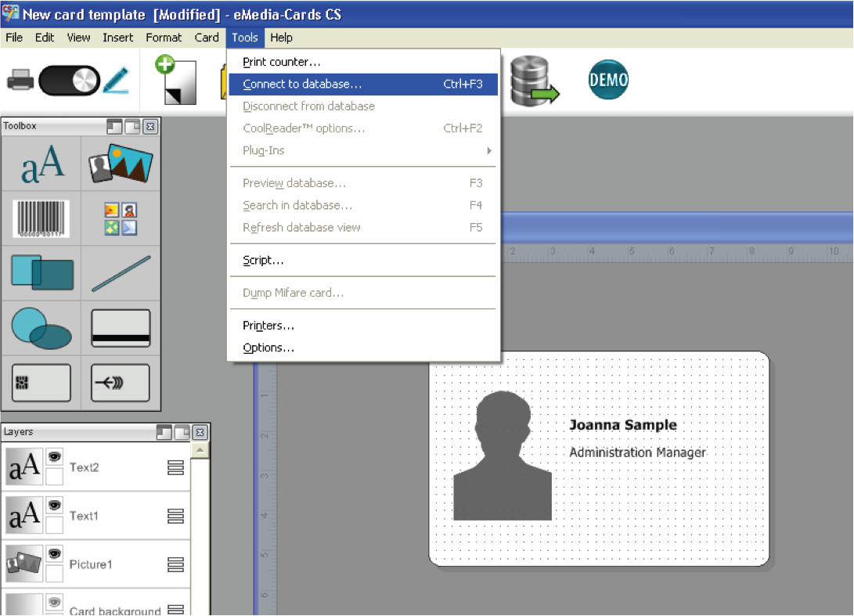Screen dimensions: 854x616
Task: Select the 2D barcode tool in the Toolbox
Action: click(x=41, y=383)
